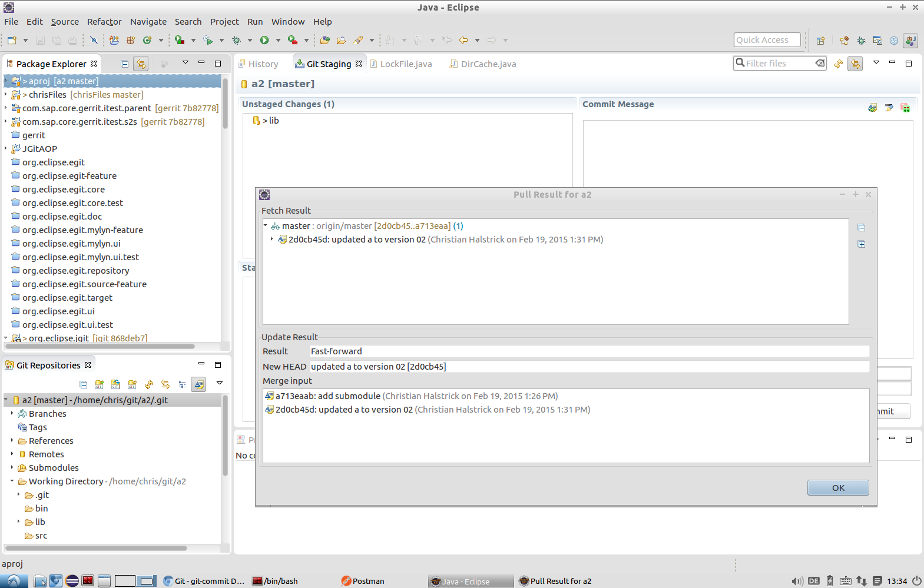Viewport: 924px width, 588px height.
Task: Collapse master origin/master fetch entry
Action: tap(266, 226)
